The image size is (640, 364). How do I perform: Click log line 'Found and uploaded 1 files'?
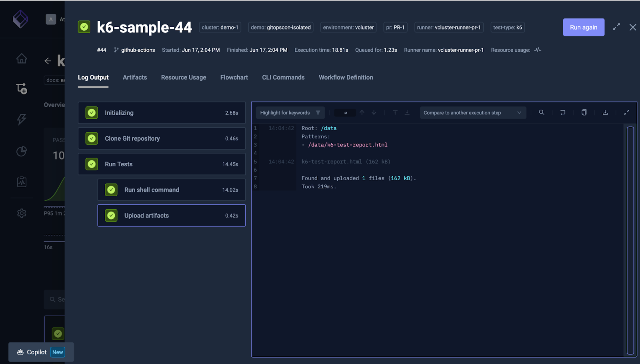click(359, 178)
